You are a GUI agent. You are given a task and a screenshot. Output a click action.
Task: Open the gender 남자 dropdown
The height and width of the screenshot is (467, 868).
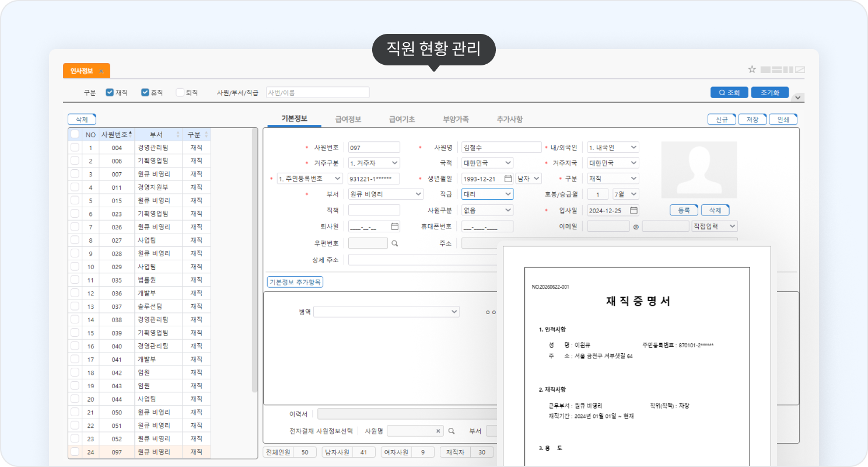tap(528, 179)
